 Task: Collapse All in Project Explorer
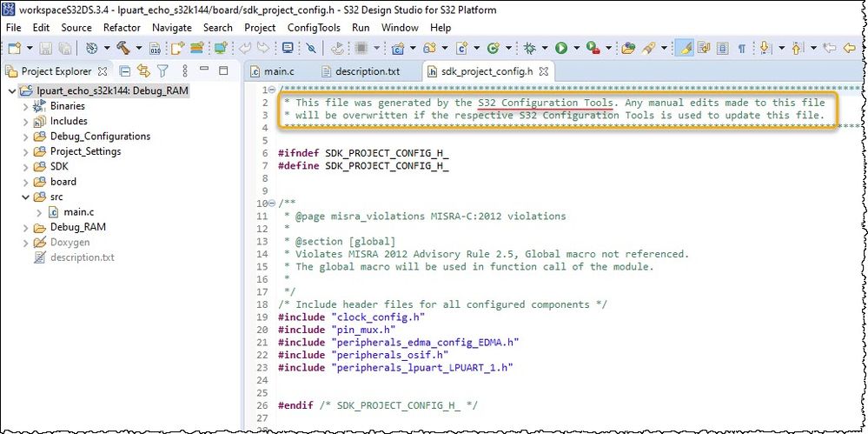point(125,71)
